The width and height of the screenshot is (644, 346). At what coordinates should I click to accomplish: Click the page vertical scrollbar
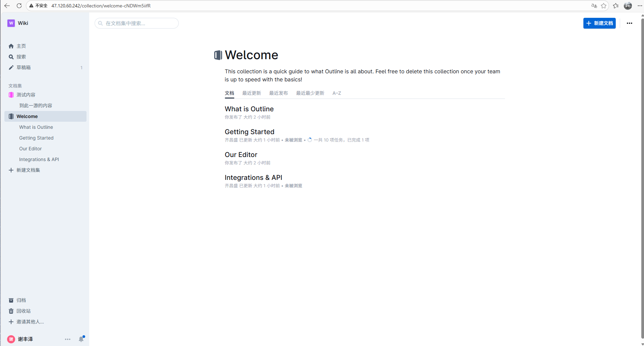(642, 178)
